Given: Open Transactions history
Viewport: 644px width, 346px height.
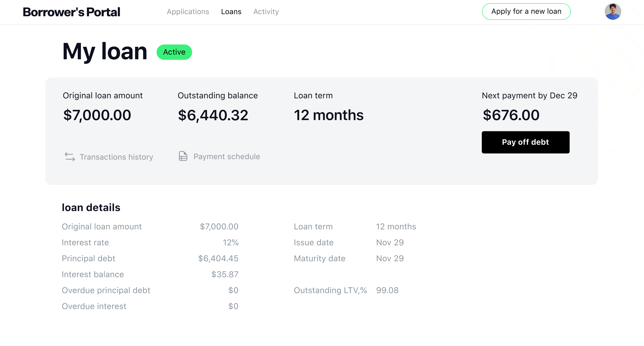Looking at the screenshot, I should [116, 157].
